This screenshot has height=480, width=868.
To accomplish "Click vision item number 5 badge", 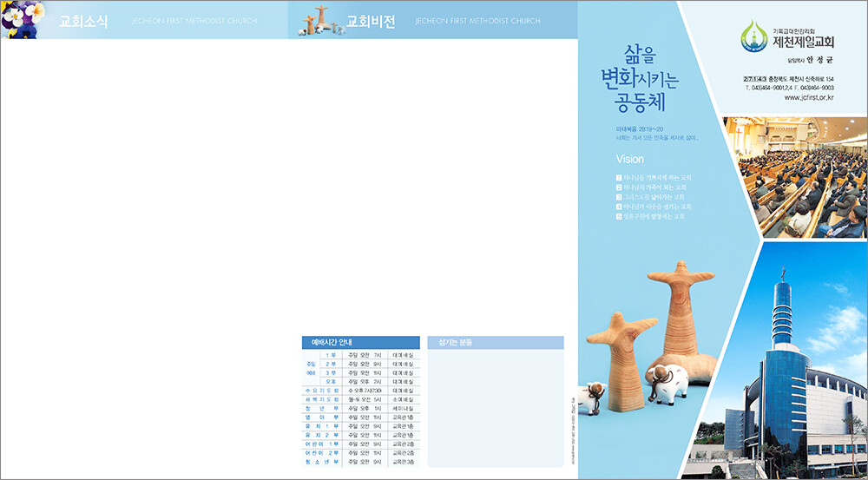I will (x=618, y=216).
